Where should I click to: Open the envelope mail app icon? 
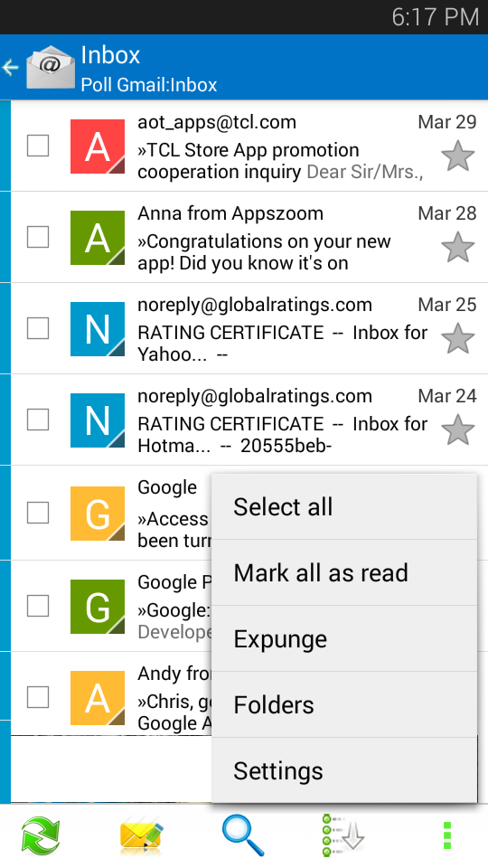[51, 67]
